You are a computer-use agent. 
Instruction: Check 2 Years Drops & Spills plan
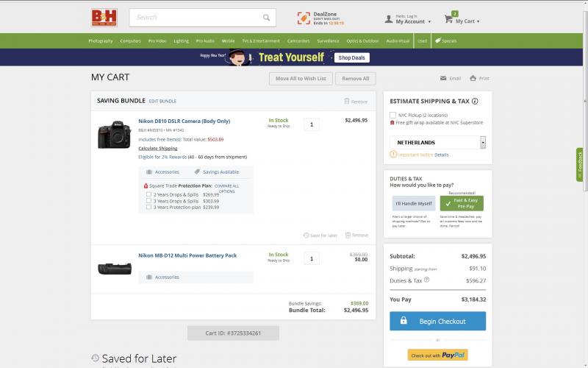pyautogui.click(x=149, y=194)
